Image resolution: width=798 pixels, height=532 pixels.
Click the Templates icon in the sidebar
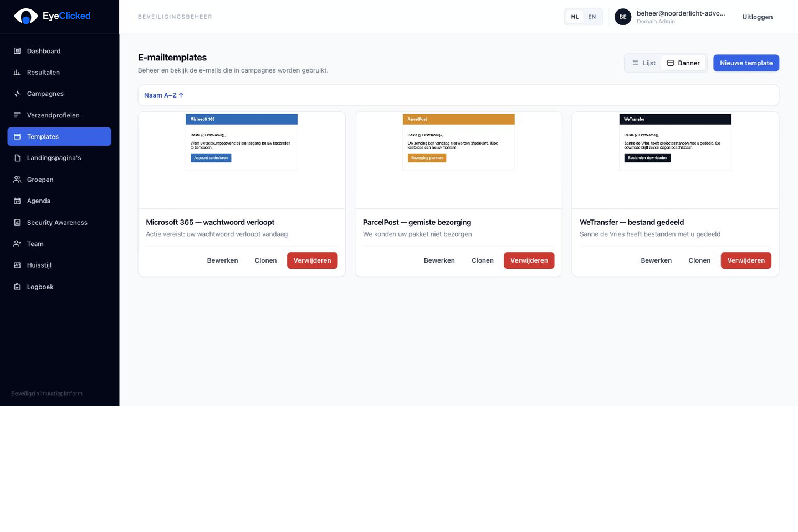17,137
